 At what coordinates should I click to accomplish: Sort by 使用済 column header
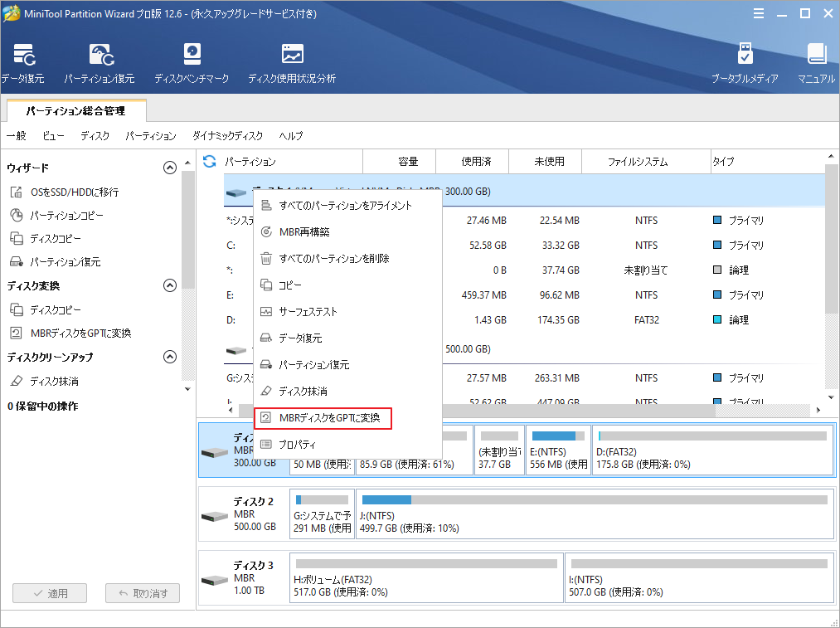[x=473, y=161]
